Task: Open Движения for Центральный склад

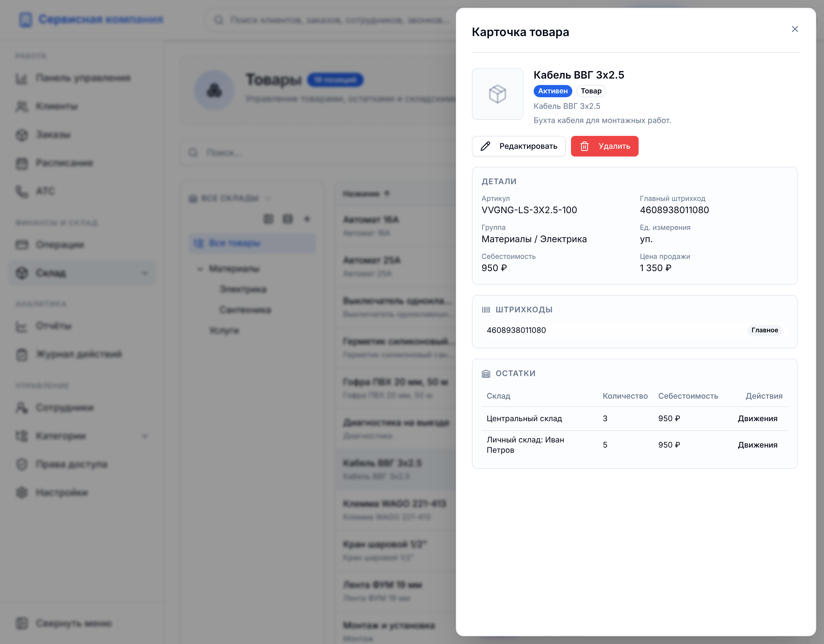Action: click(x=757, y=418)
